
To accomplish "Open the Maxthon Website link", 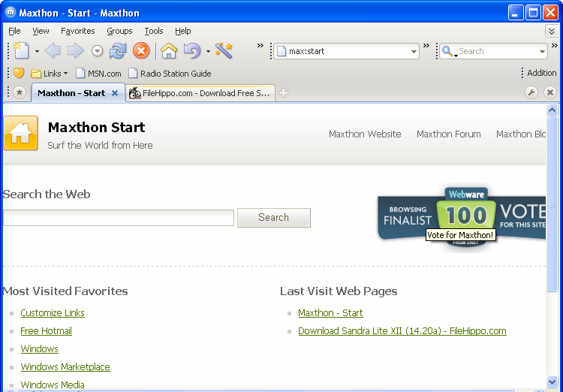I will point(365,134).
